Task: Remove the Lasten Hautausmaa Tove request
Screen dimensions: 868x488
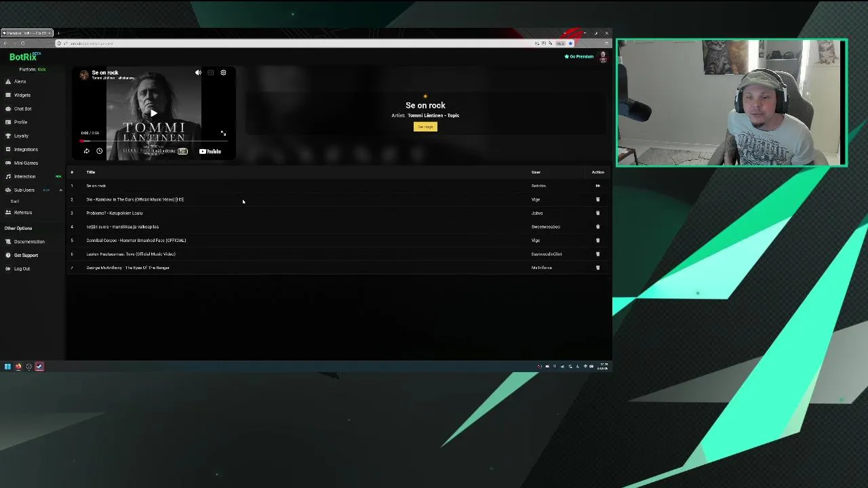Action: click(x=597, y=253)
